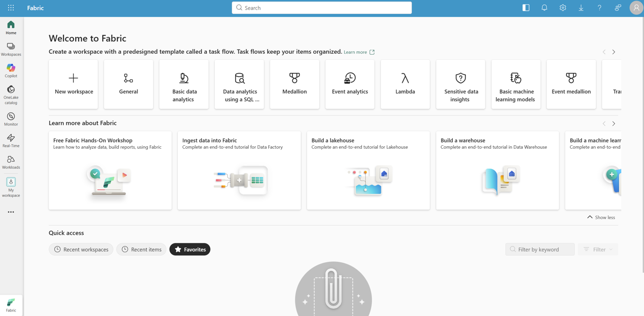Open the help question mark icon
Viewport: 644px width, 316px height.
600,8
